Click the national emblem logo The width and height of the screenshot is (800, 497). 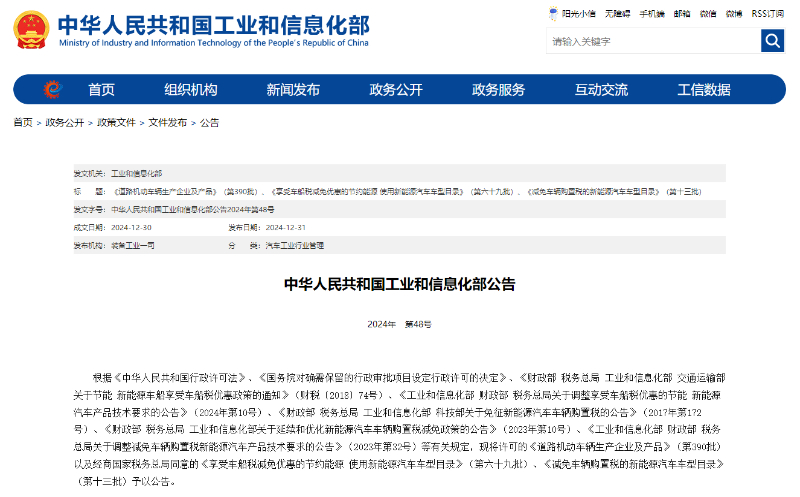click(33, 32)
